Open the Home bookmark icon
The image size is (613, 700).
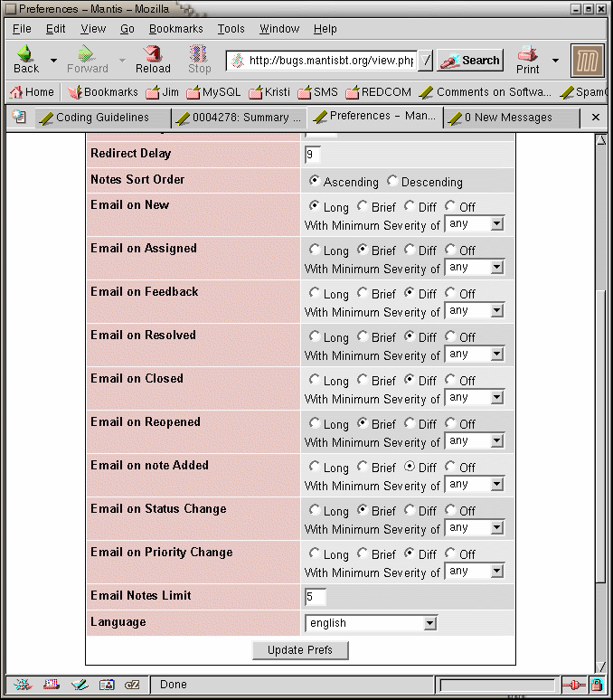[15, 92]
